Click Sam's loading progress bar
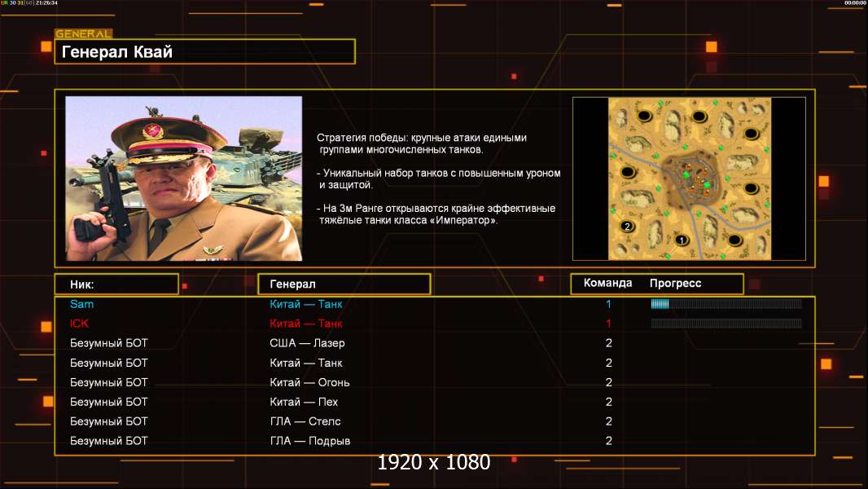This screenshot has width=868, height=489. [726, 303]
